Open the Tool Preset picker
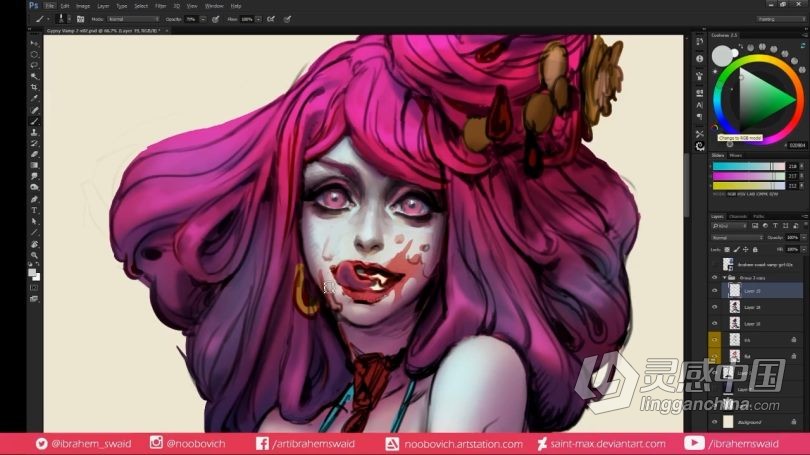This screenshot has width=810, height=455. point(41,19)
